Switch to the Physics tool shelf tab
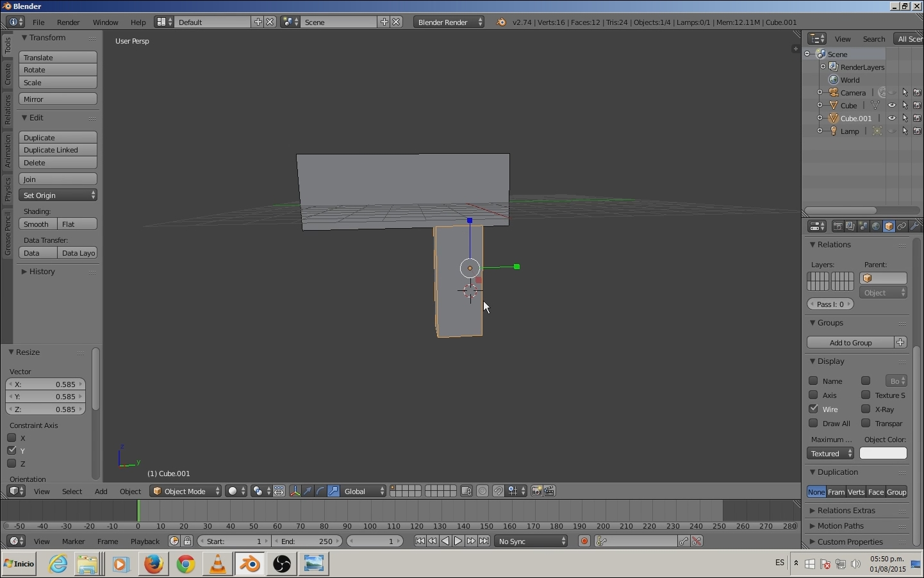 coord(7,190)
